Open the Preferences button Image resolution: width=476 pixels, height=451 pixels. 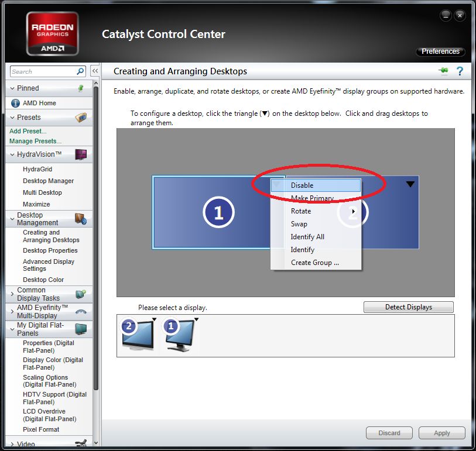[x=440, y=51]
